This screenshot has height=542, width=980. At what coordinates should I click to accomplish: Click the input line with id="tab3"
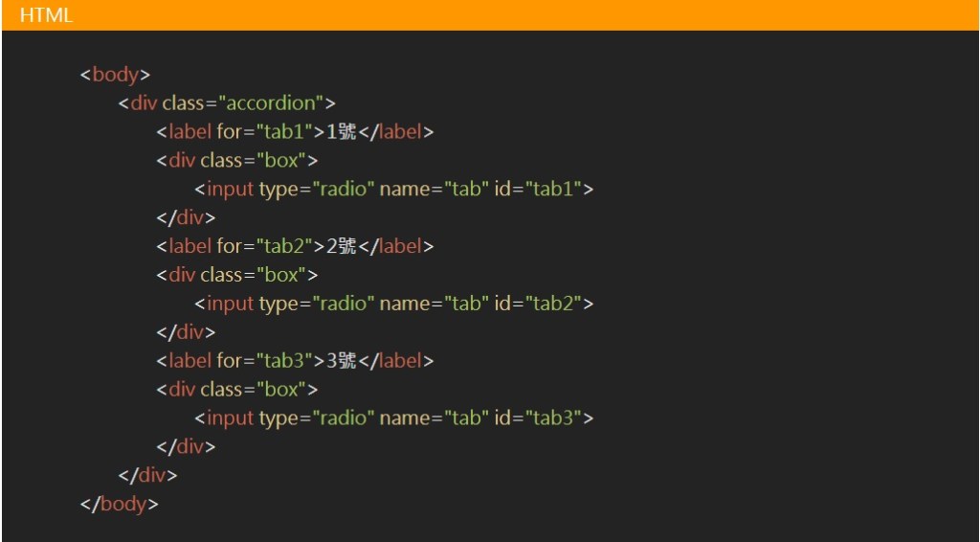(x=393, y=418)
